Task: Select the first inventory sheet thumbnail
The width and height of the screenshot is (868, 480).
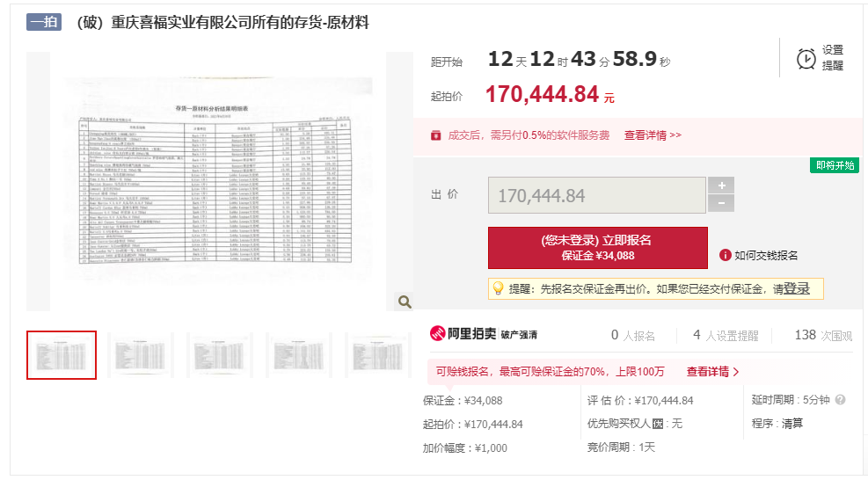Action: point(62,355)
